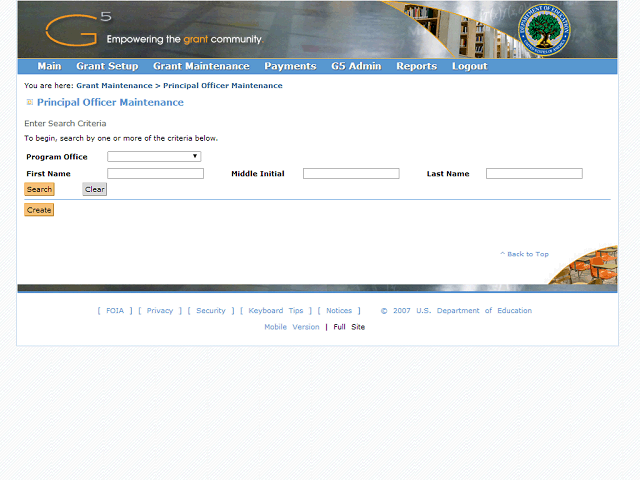Viewport: 640px width, 480px height.
Task: Click the Clear button
Action: point(95,189)
